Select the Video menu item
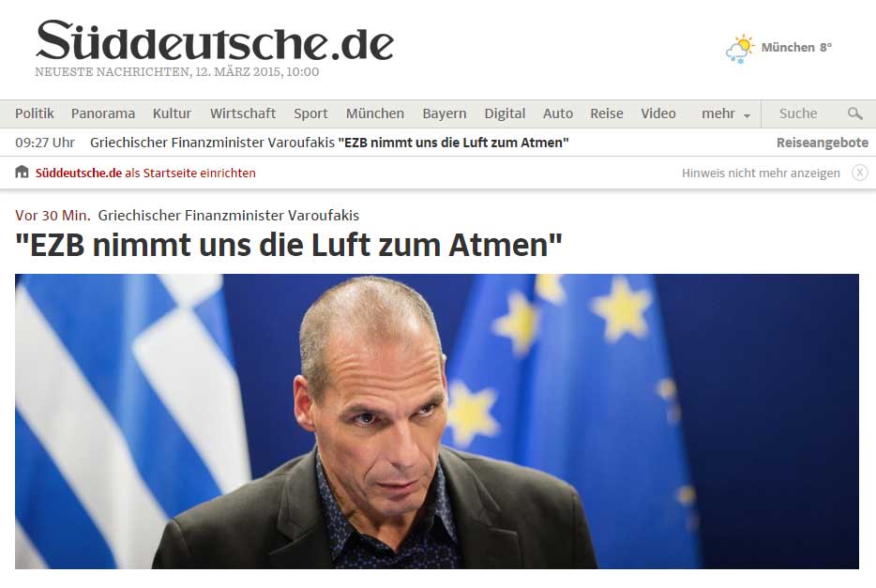Viewport: 876px width, 588px height. click(658, 113)
